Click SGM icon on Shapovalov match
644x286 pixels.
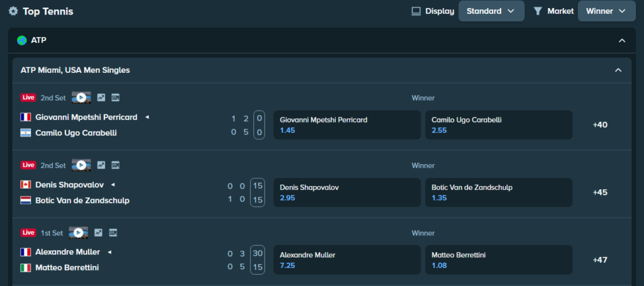(x=116, y=165)
